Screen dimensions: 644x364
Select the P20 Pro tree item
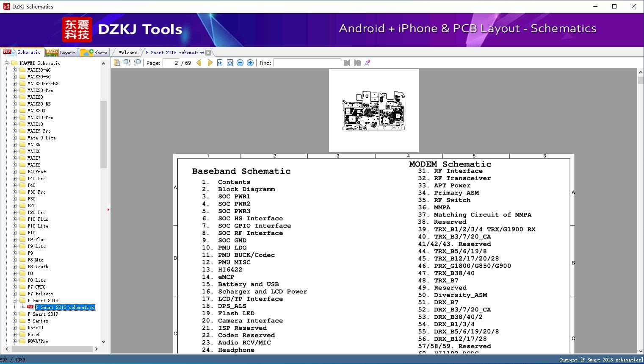tap(36, 212)
